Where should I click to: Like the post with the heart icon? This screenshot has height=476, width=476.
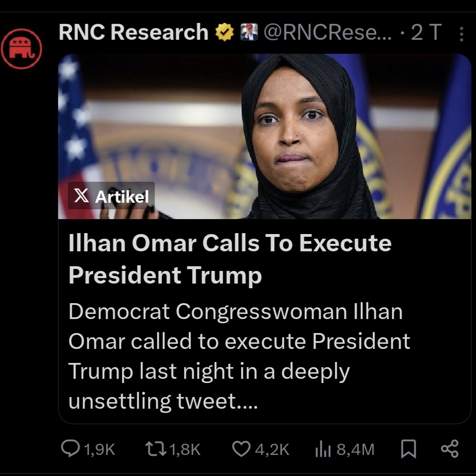(241, 449)
